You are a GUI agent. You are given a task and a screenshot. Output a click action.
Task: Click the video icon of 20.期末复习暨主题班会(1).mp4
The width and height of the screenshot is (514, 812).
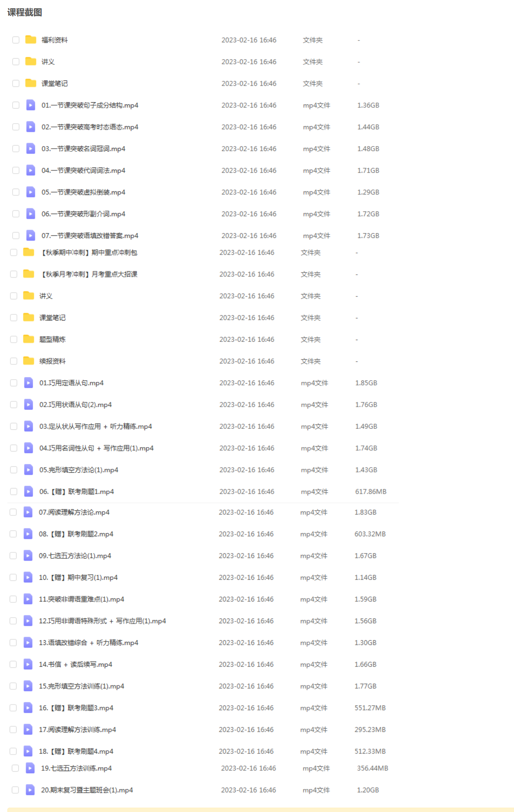pos(30,789)
